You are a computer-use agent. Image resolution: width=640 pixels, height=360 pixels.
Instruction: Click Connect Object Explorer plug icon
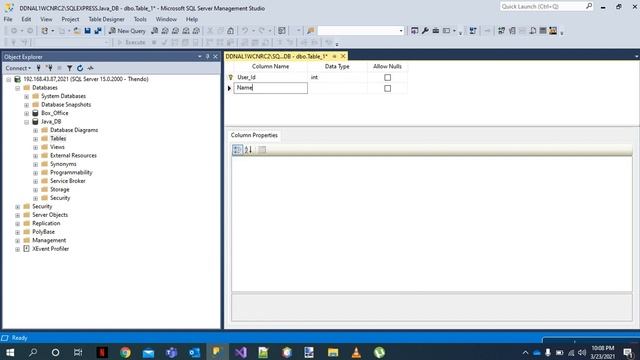(x=38, y=68)
